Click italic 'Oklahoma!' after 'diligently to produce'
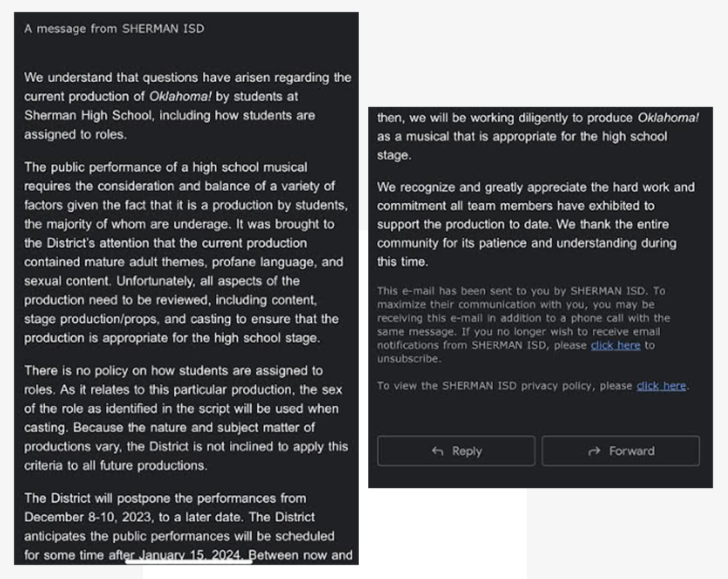Viewport: 728px width, 579px height. tap(668, 118)
